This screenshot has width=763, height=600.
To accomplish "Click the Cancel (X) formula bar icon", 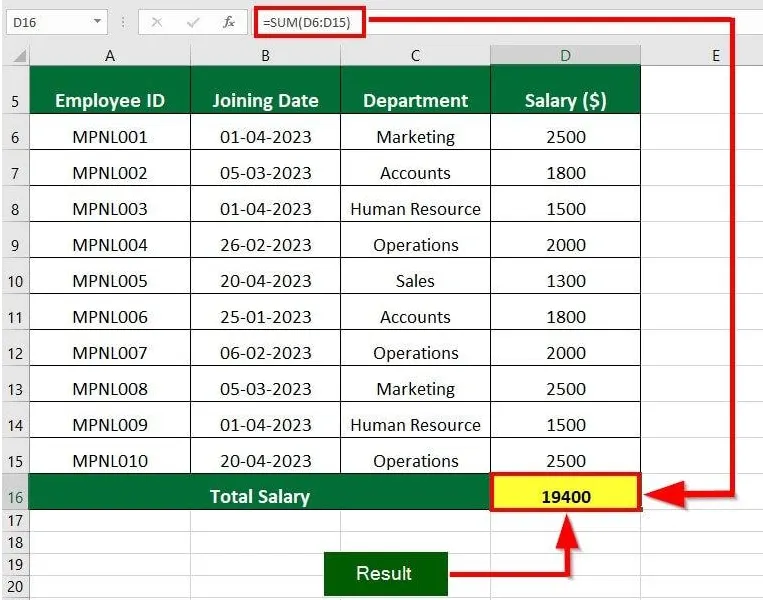I will coord(157,22).
